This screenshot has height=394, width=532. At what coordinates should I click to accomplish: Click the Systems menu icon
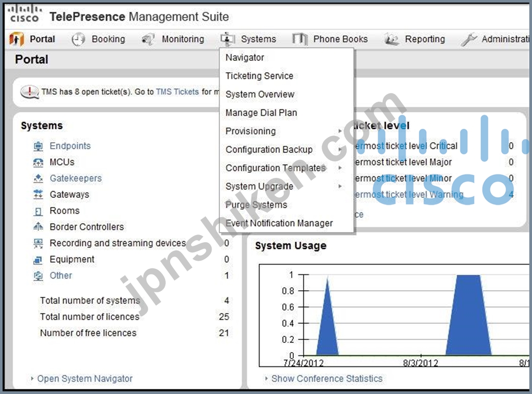[227, 39]
